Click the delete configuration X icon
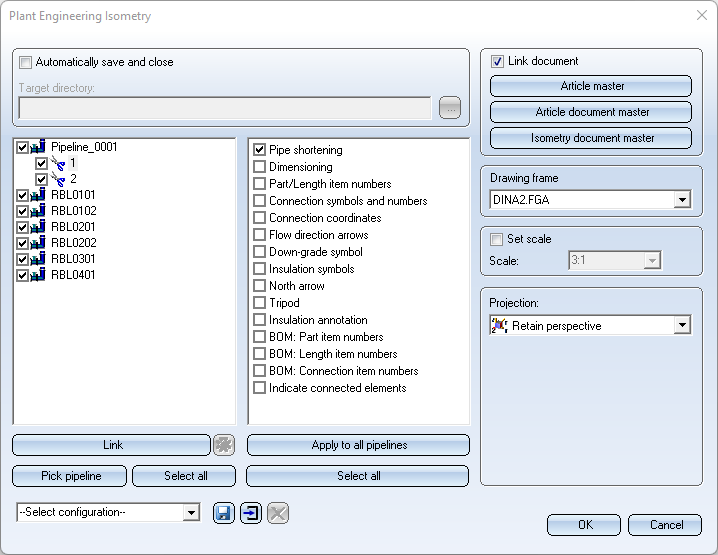Viewport: 718px width, 555px height. [x=278, y=513]
